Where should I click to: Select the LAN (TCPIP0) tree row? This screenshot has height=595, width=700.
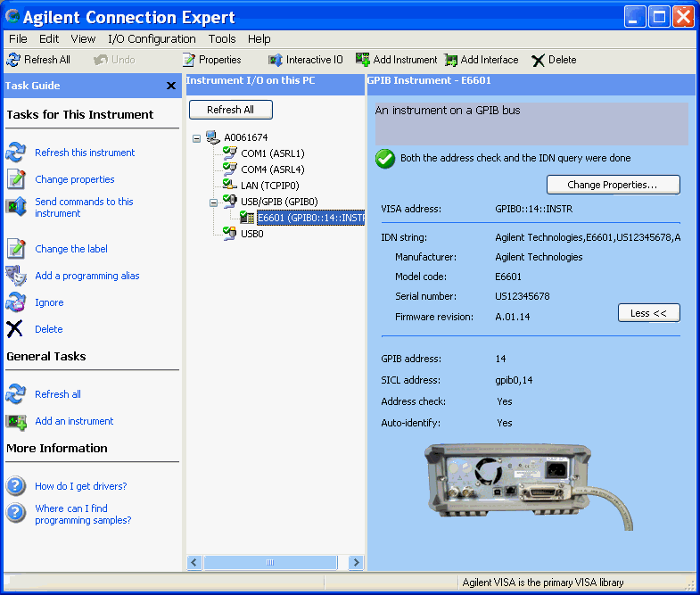[270, 186]
